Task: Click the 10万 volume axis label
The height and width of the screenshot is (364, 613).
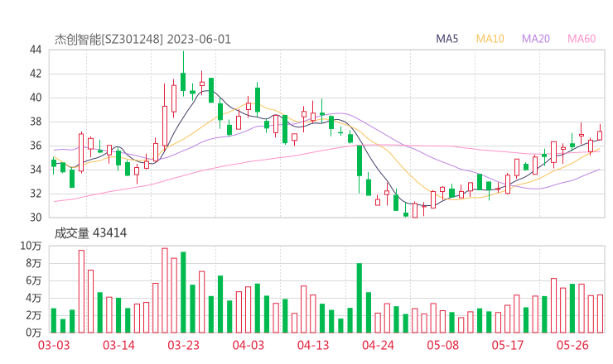Action: coord(31,246)
